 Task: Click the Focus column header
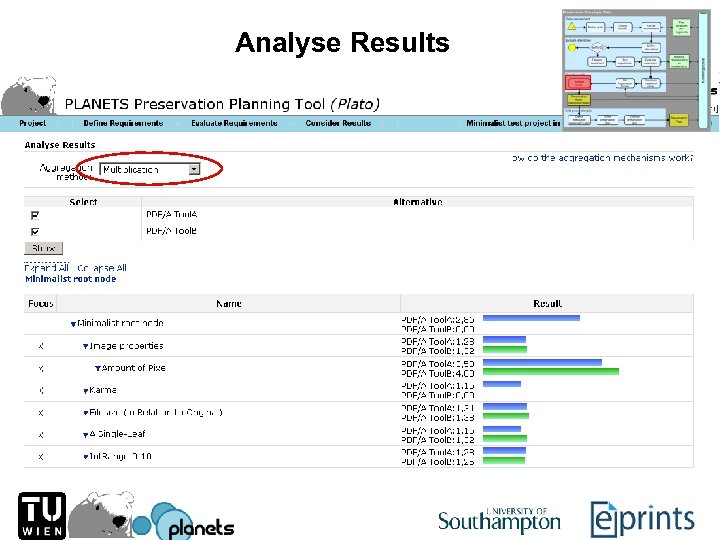41,304
